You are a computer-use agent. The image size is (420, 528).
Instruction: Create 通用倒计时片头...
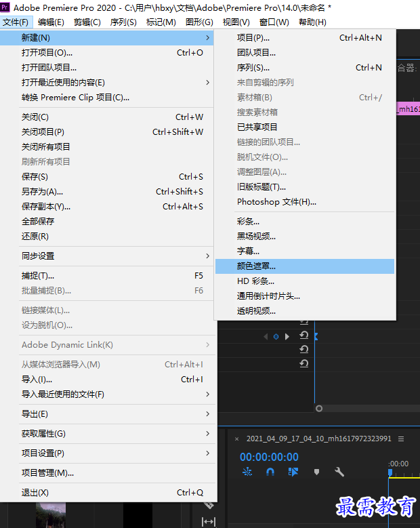tap(305, 296)
